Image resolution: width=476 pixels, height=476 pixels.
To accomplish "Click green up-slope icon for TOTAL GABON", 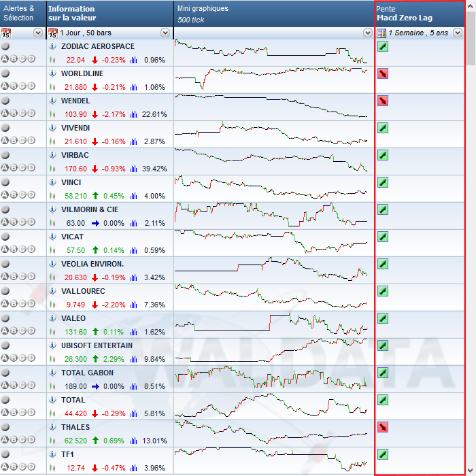I will 383,373.
